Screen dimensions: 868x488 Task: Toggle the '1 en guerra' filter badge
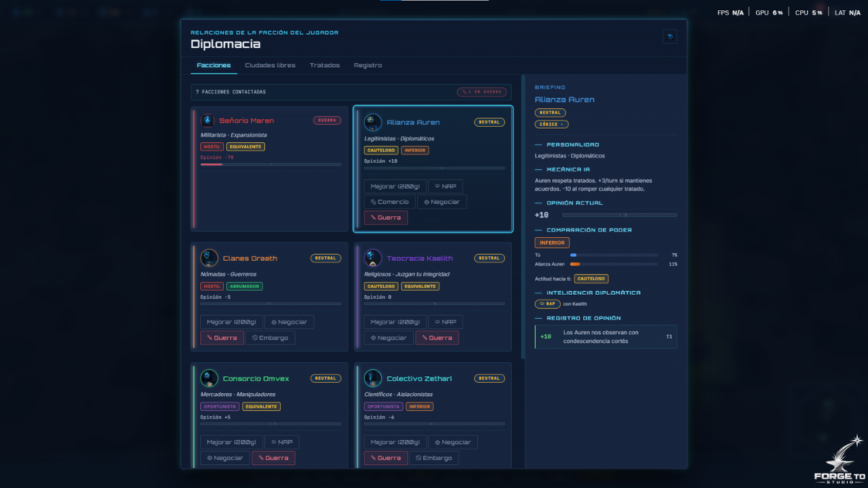(x=481, y=91)
